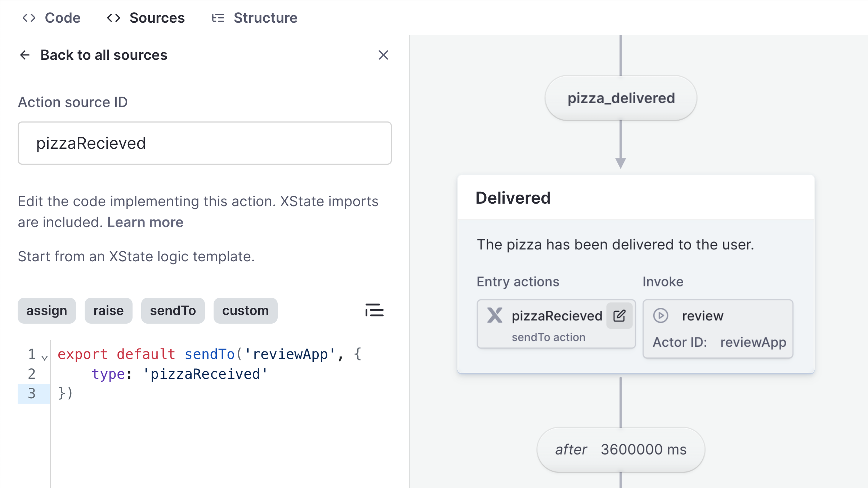
Task: Insert the custom logic template
Action: [x=245, y=310]
